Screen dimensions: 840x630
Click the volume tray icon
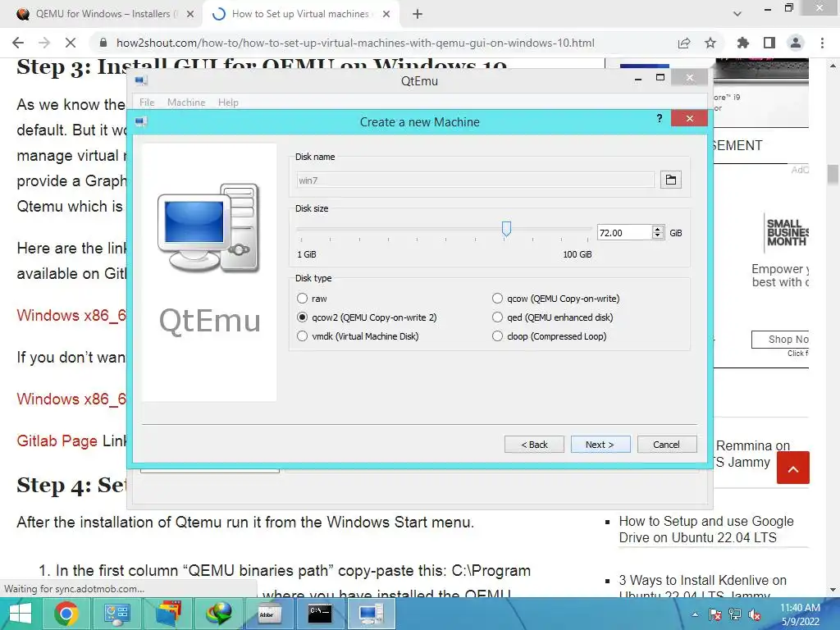(x=756, y=615)
